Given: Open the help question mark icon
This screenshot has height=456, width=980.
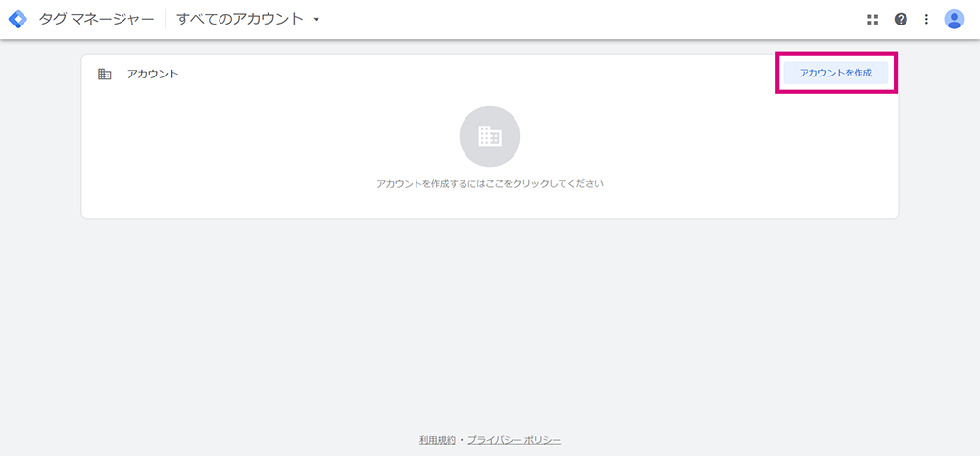Looking at the screenshot, I should (x=901, y=20).
